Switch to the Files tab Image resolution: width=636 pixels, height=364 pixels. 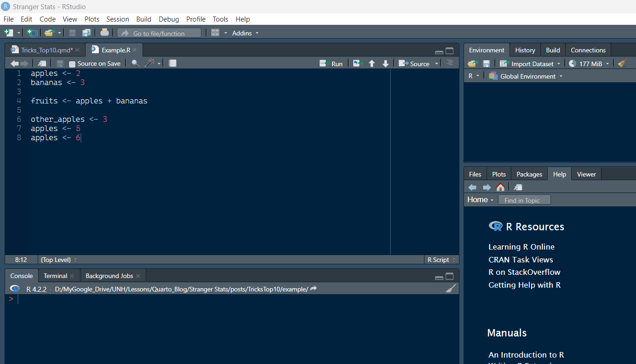(475, 174)
